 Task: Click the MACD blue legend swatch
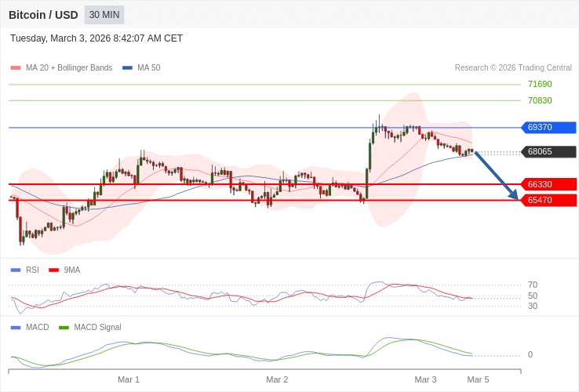coord(16,328)
